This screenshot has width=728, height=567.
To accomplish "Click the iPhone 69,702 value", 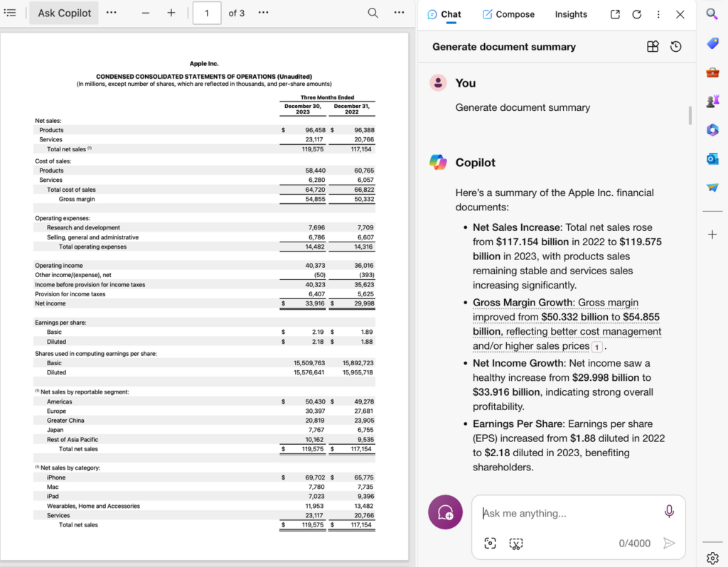I will tap(315, 477).
